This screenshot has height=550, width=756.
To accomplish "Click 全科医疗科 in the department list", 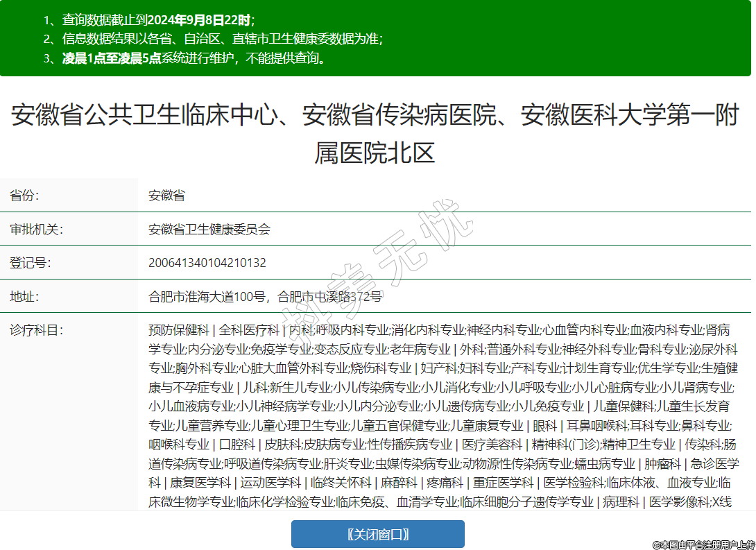I will point(249,330).
